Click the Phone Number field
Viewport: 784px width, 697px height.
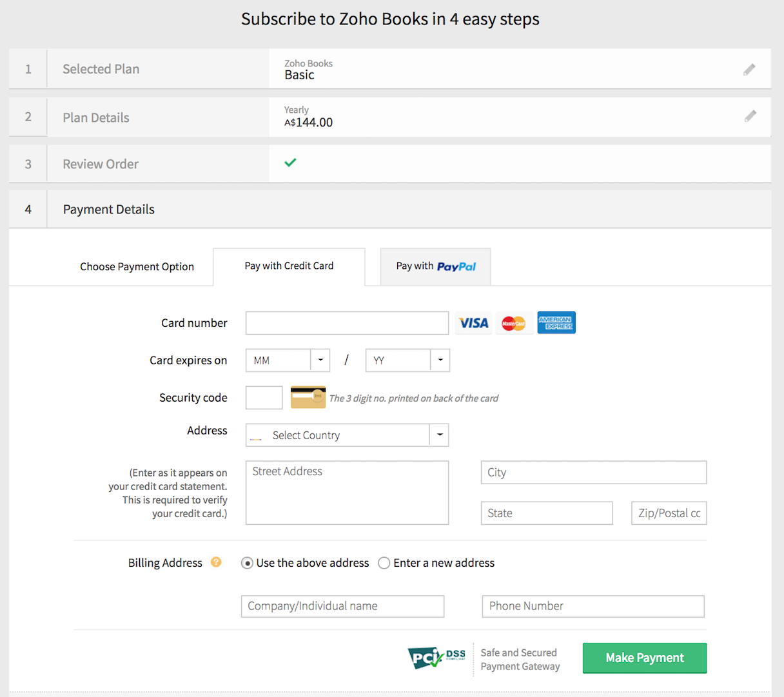pos(593,606)
